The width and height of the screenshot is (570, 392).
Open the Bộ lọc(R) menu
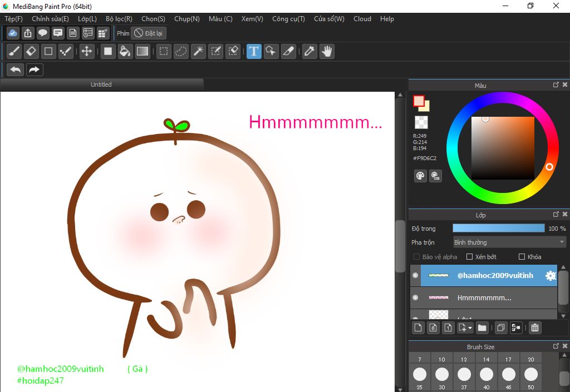(119, 19)
